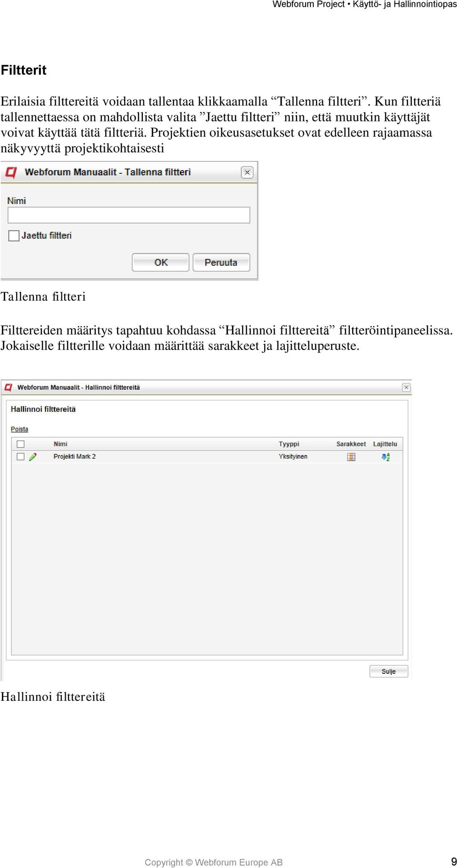Select the Projekti Mark 2 filter name
Viewport: 457px width, 868px height.
[74, 457]
